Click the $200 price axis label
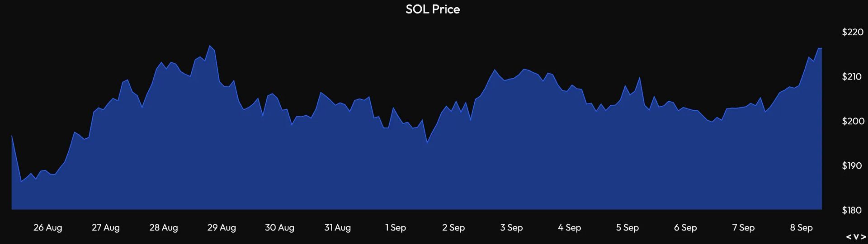Screen dimensions: 868x244 [x=853, y=122]
